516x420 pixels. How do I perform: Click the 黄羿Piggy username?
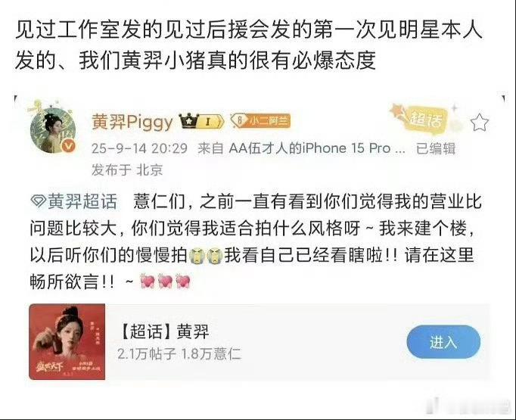click(x=132, y=122)
